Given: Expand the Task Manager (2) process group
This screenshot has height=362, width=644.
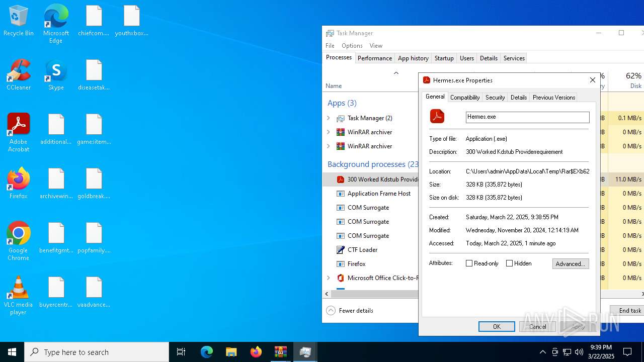Looking at the screenshot, I should tap(329, 118).
